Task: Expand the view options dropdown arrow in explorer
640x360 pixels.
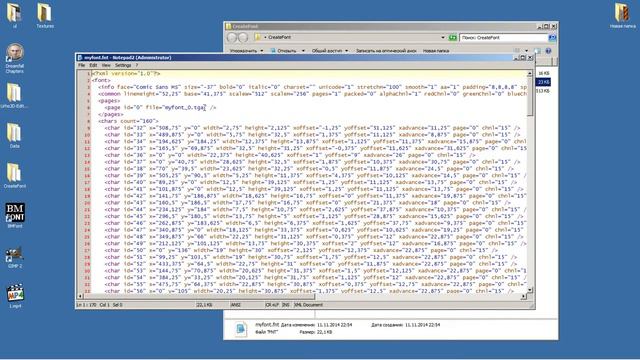Action: [526, 51]
